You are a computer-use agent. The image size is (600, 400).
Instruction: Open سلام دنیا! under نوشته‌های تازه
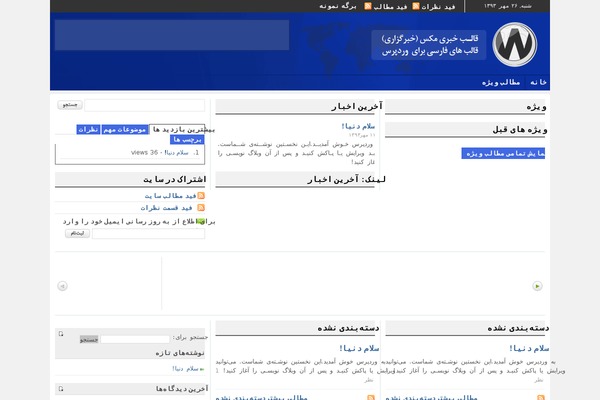pos(185,369)
